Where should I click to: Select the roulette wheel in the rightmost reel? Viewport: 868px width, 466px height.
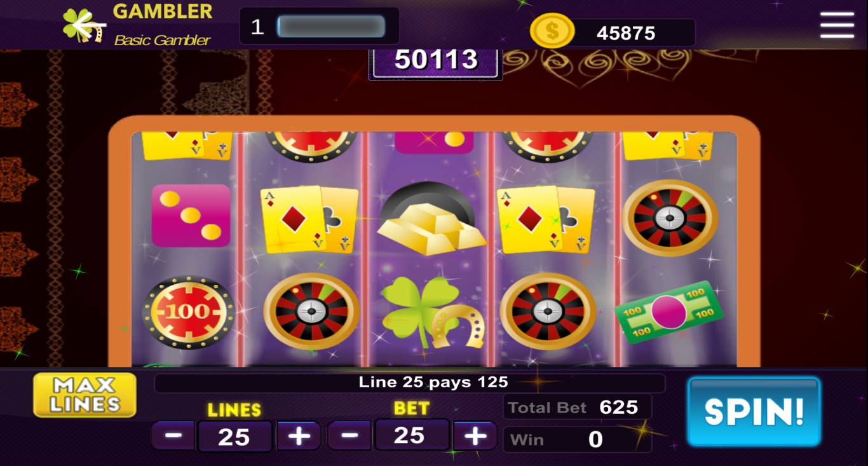670,218
